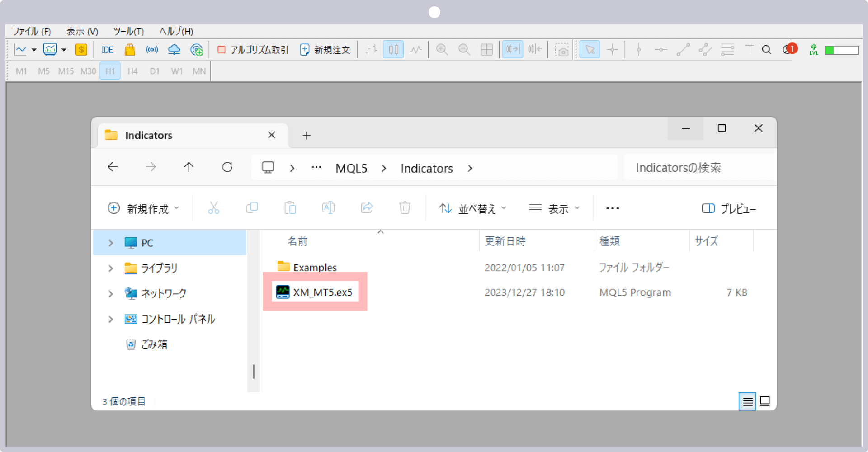Open the IDE MetaEditor
This screenshot has width=868, height=452.
coord(107,50)
